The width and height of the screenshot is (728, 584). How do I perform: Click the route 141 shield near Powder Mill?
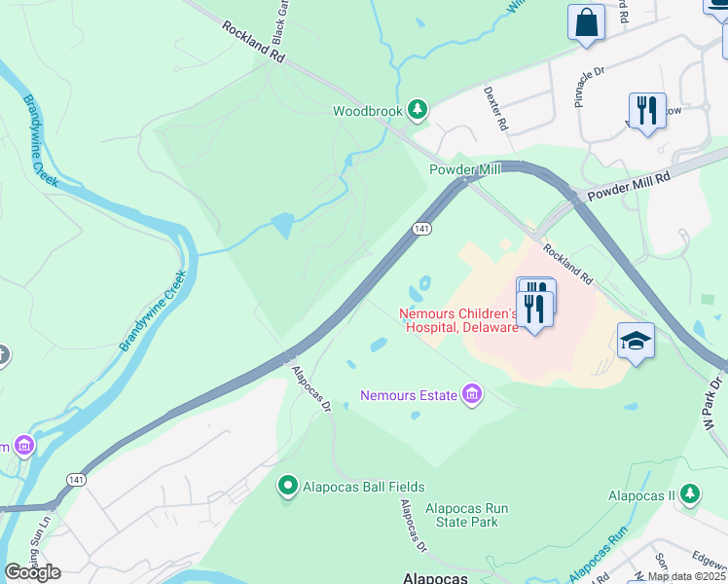pyautogui.click(x=421, y=229)
